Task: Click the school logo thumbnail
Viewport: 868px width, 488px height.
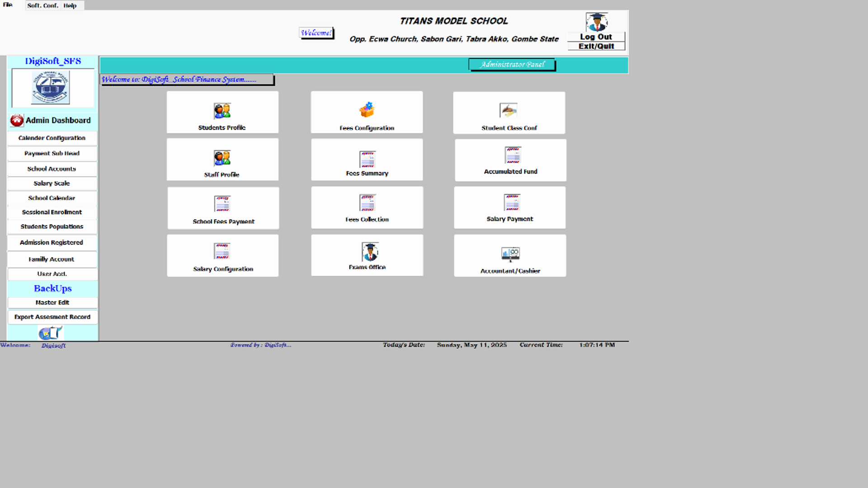Action: (x=51, y=87)
